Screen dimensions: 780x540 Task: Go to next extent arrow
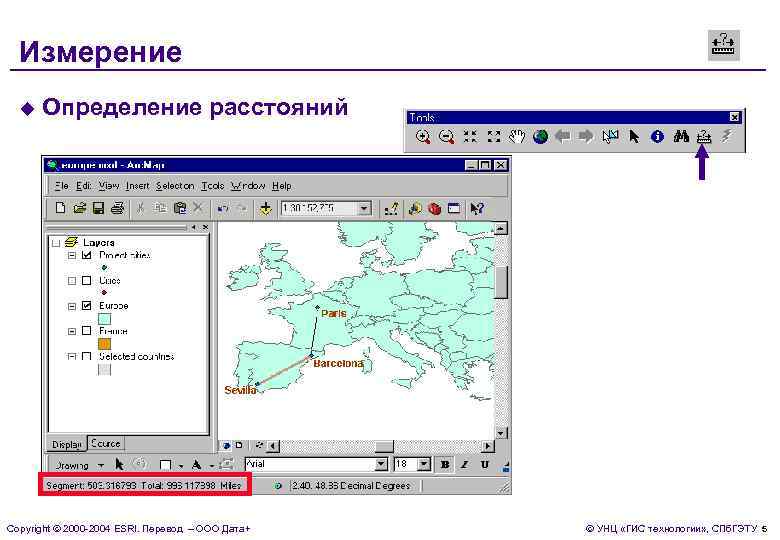coord(586,136)
